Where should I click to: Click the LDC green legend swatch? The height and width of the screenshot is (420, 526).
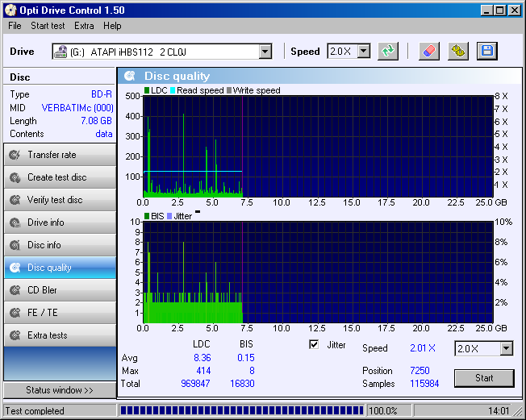[x=147, y=90]
